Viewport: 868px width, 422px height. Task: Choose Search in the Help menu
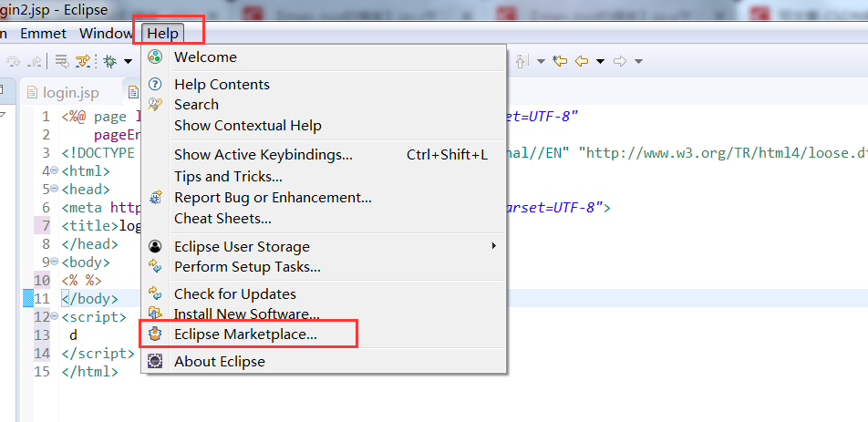point(324,105)
